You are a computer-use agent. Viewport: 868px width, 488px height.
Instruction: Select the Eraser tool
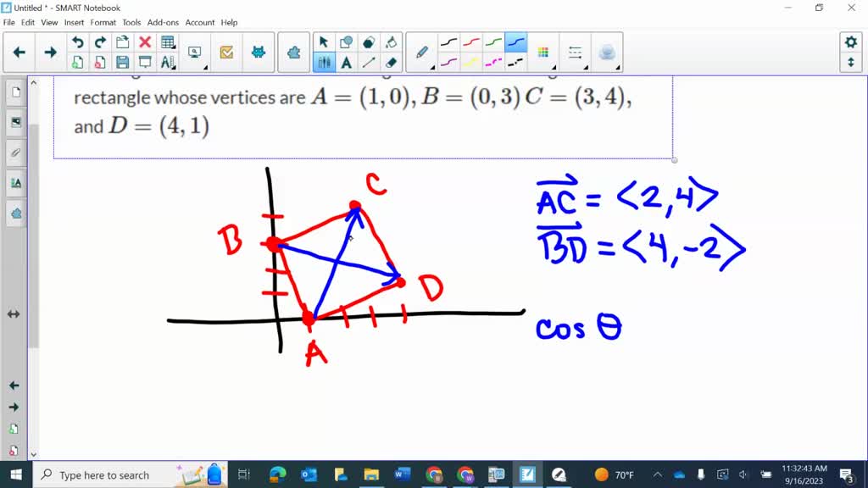[390, 62]
